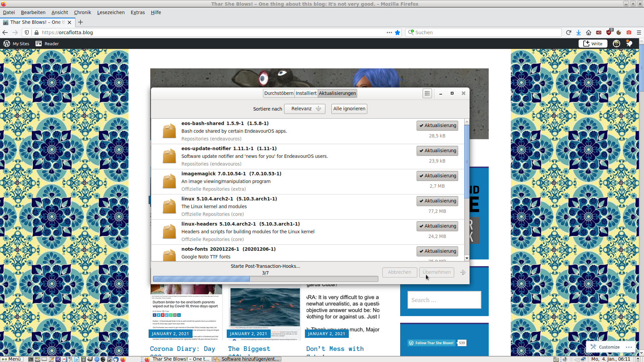
Task: Click the Alle ignorieren button
Action: (x=349, y=109)
